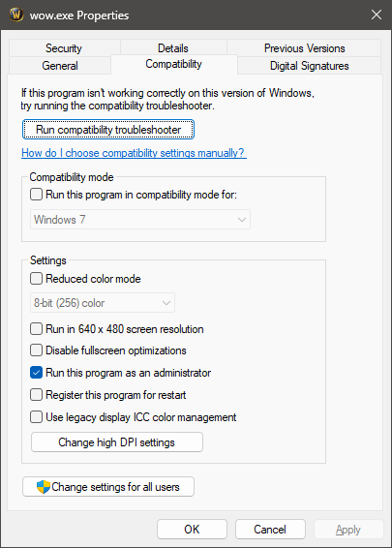Go to the Previous Versions tab
The height and width of the screenshot is (548, 392).
tap(304, 48)
